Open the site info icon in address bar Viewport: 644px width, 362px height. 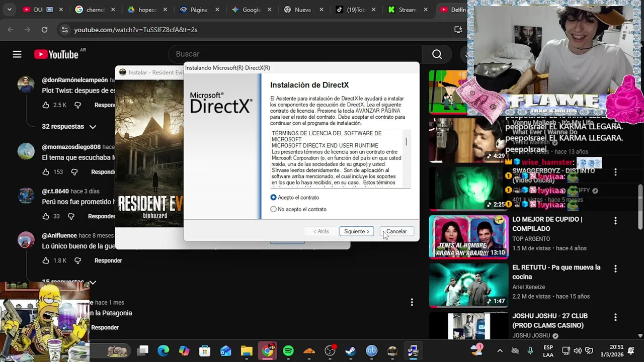pyautogui.click(x=64, y=30)
